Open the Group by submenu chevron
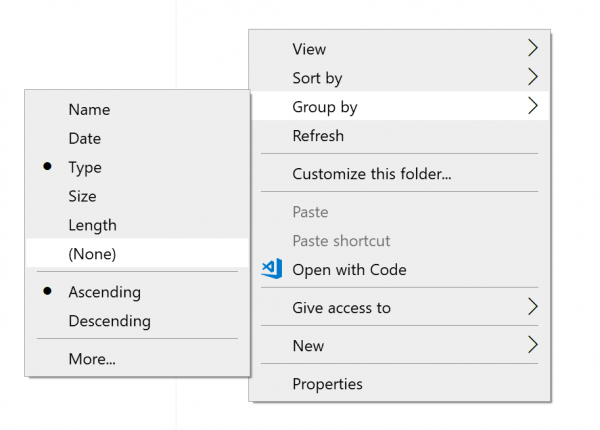The image size is (600, 430). [x=533, y=106]
